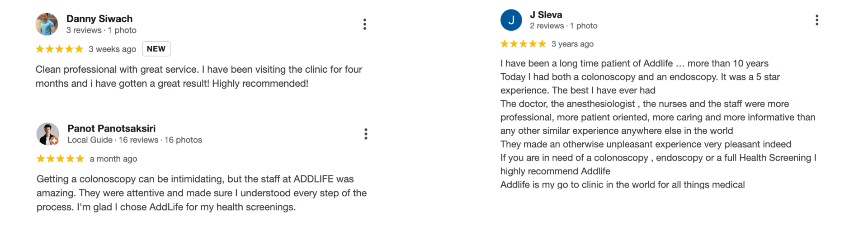This screenshot has width=868, height=226.
Task: Click the reviewer name Panot Panotsaksiri
Action: pyautogui.click(x=111, y=128)
